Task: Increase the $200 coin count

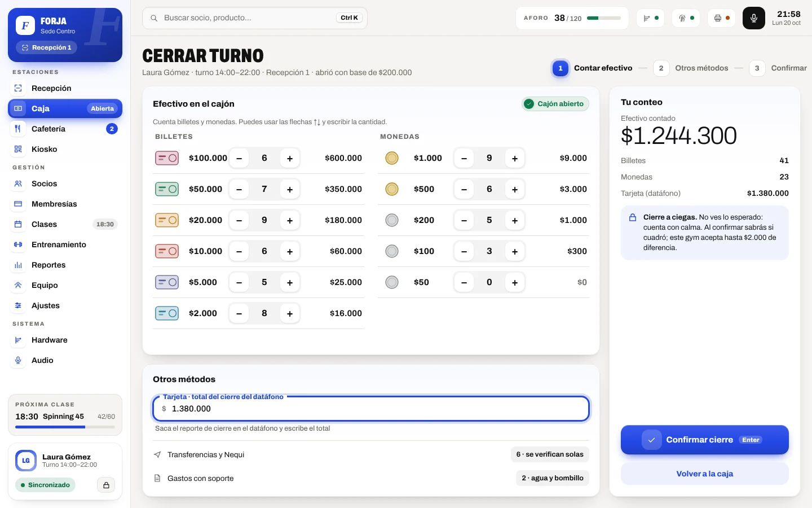Action: point(515,221)
